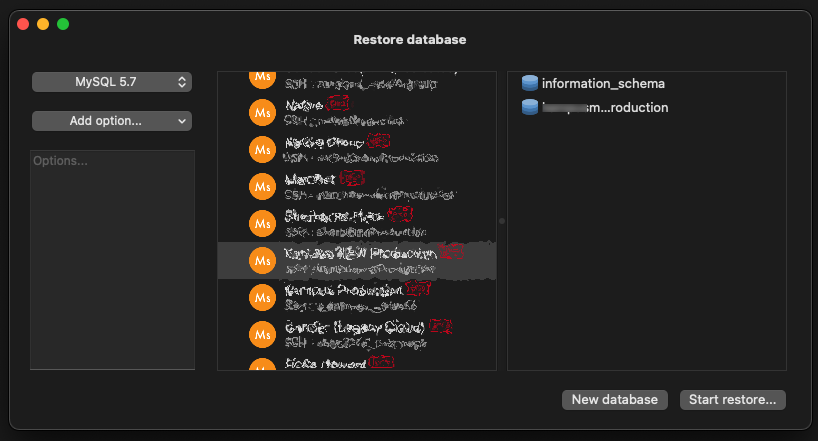
Task: Click the red tag on the highlighted connection
Action: [x=451, y=253]
